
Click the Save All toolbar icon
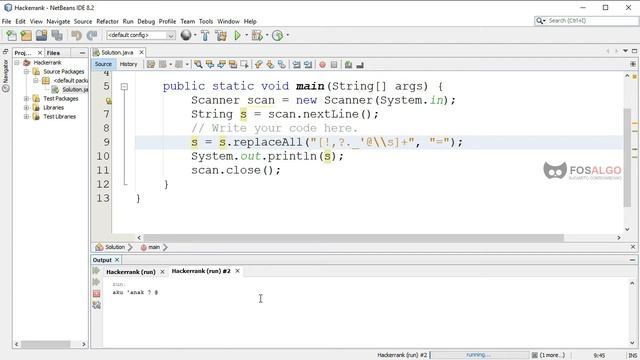(57, 36)
